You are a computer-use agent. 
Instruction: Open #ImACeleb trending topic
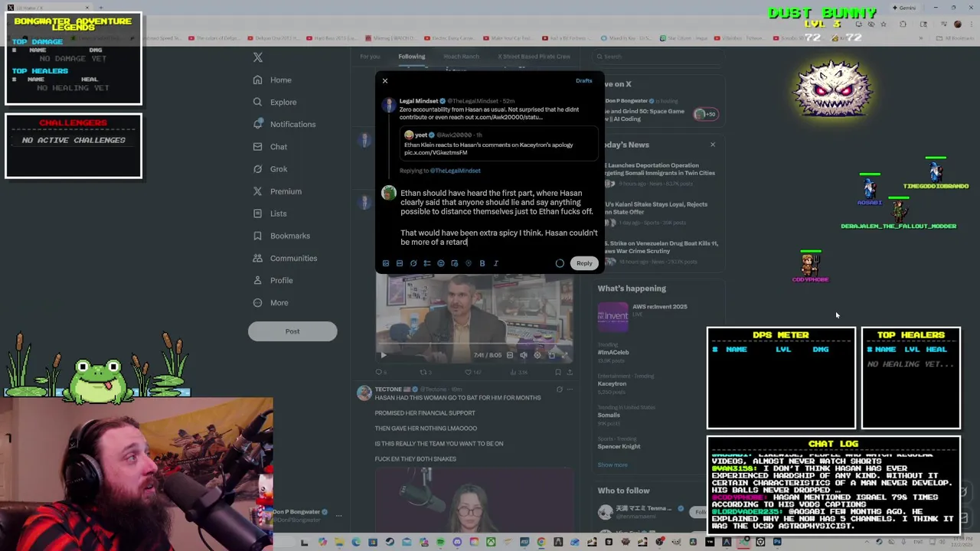coord(613,353)
